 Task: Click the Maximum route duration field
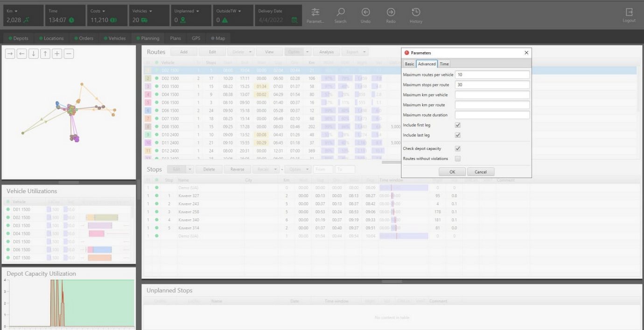492,115
